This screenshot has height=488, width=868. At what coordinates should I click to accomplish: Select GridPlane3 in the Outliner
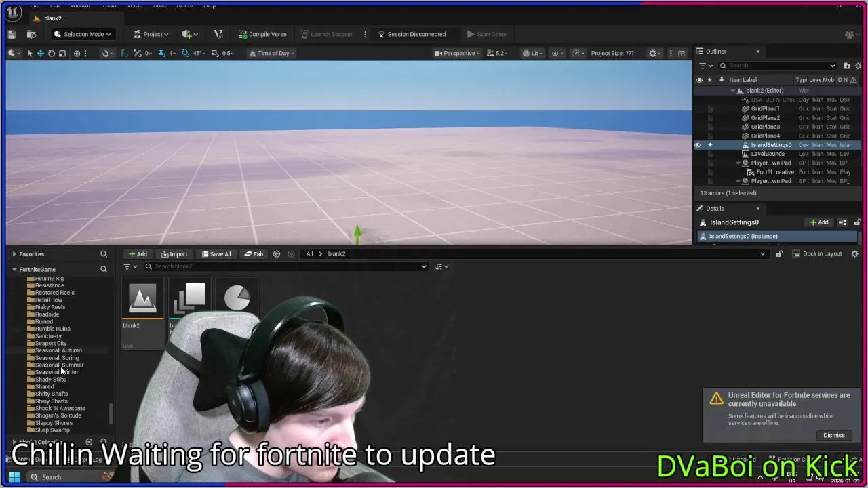pyautogui.click(x=765, y=127)
